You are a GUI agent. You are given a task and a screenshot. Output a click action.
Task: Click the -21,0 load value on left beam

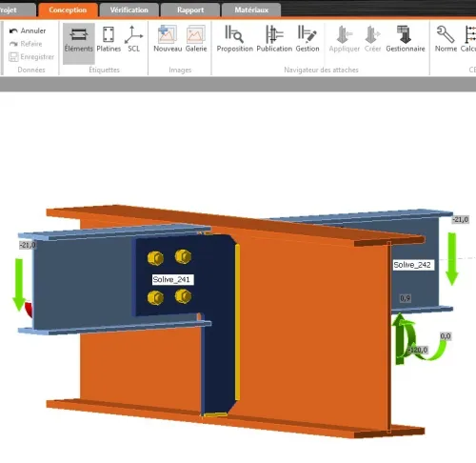coord(28,245)
